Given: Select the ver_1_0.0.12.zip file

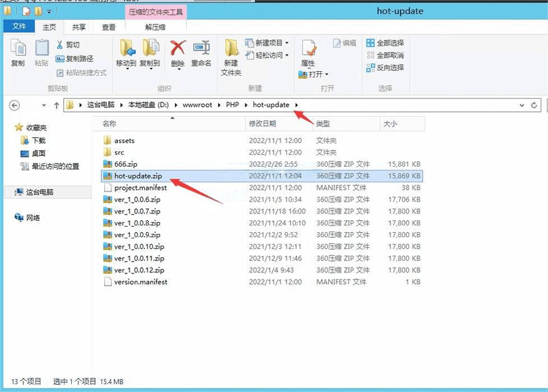Looking at the screenshot, I should click(x=262, y=270).
